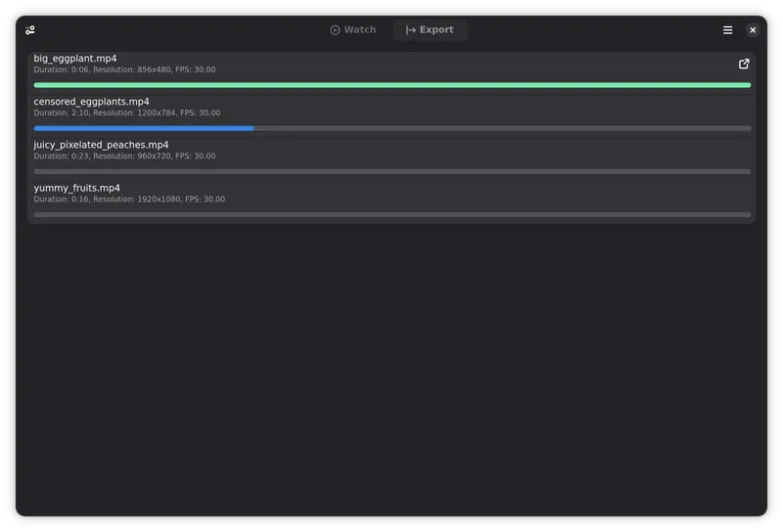Click the blue progress bar of censored_eggplants.mp4
The image size is (783, 532).
[x=144, y=128]
